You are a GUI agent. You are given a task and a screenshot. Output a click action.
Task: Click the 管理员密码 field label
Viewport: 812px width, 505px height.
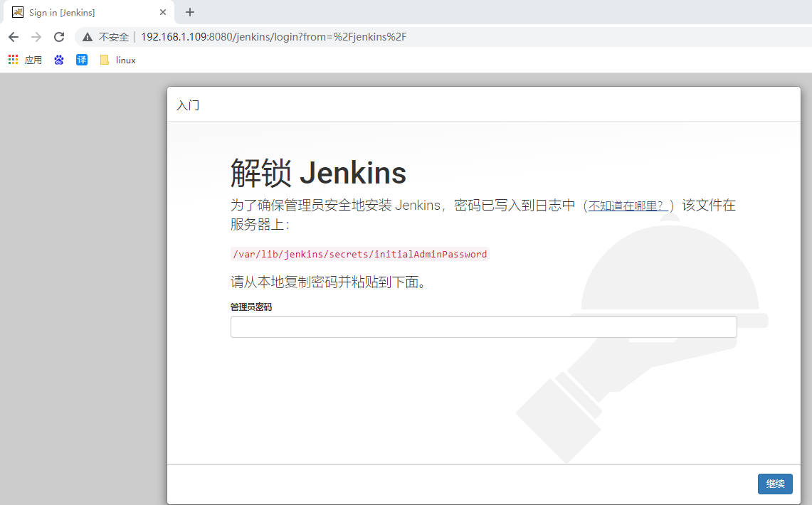[x=251, y=307]
